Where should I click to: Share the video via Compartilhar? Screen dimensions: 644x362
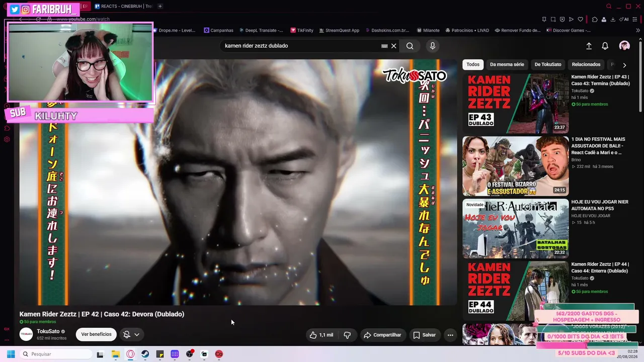point(383,335)
